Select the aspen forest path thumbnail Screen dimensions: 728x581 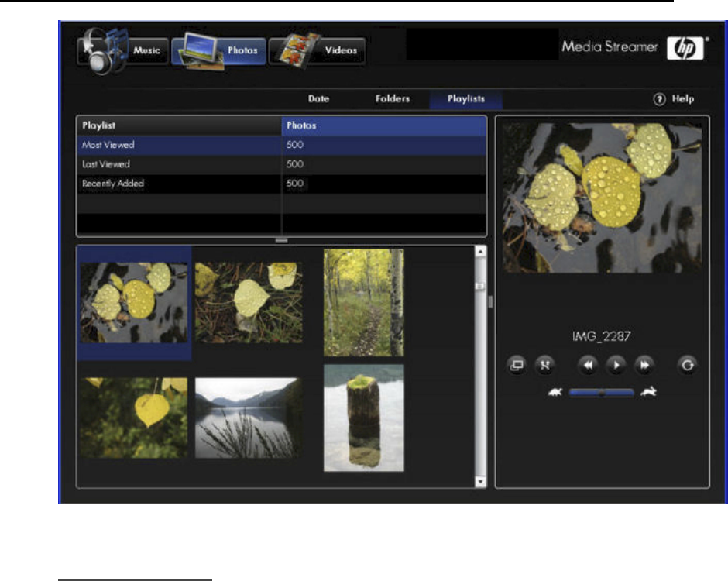(363, 303)
